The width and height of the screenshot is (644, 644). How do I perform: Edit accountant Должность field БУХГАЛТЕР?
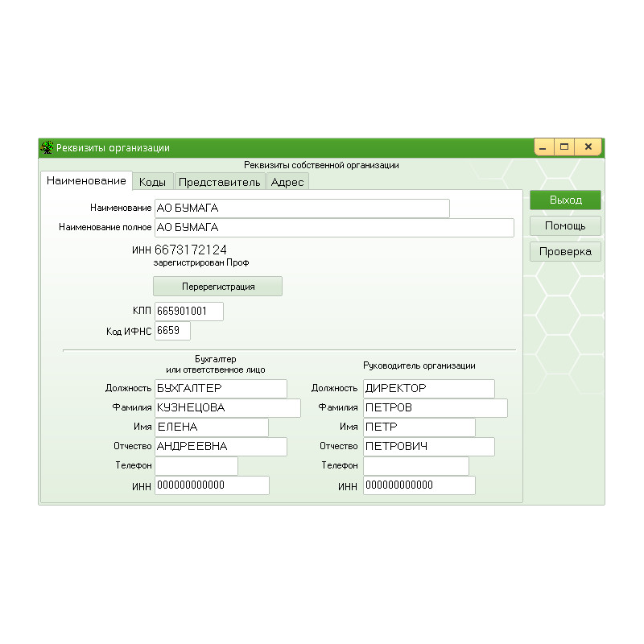click(x=221, y=388)
